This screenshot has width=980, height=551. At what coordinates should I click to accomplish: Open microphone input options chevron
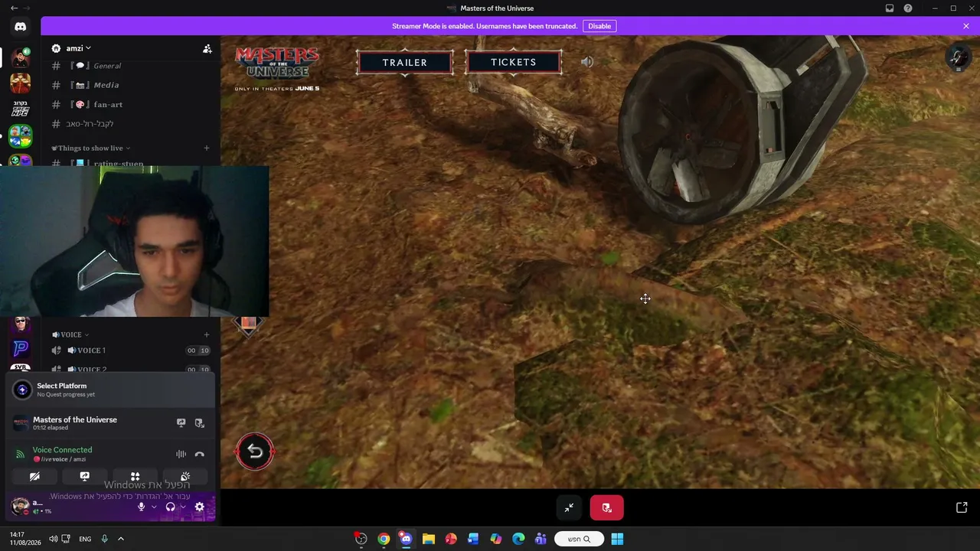tap(154, 507)
